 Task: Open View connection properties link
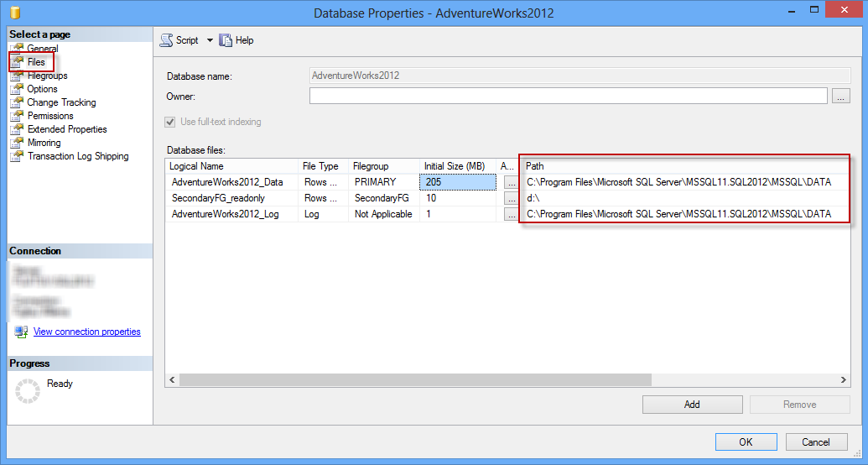tap(87, 332)
